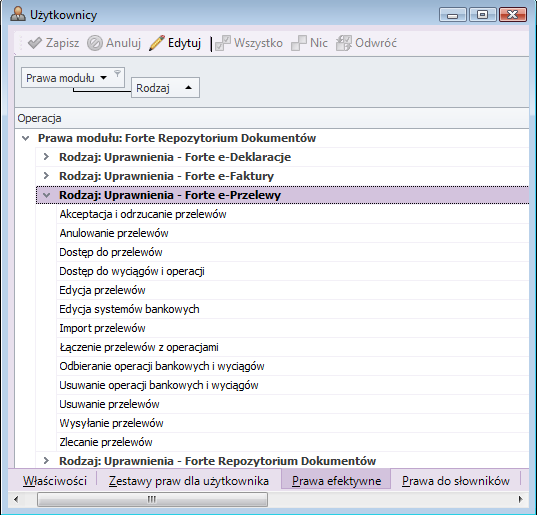Select row Edycja systemów bankowych

pos(293,309)
